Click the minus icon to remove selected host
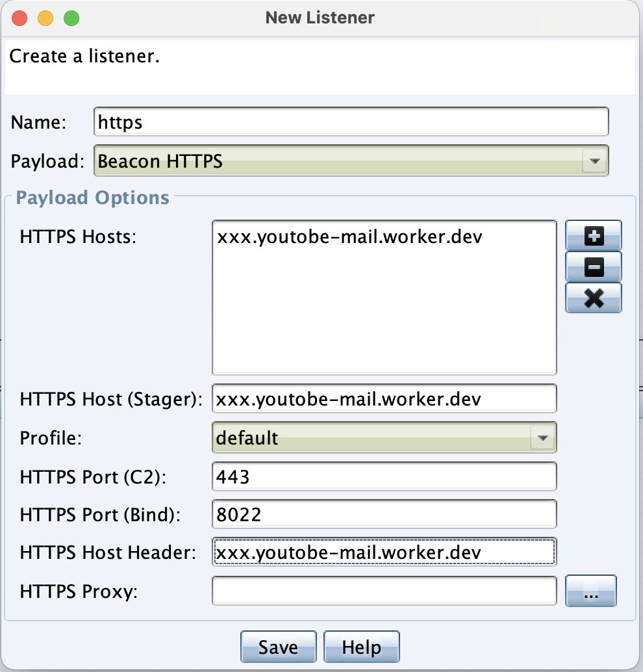The image size is (643, 672). point(594,266)
